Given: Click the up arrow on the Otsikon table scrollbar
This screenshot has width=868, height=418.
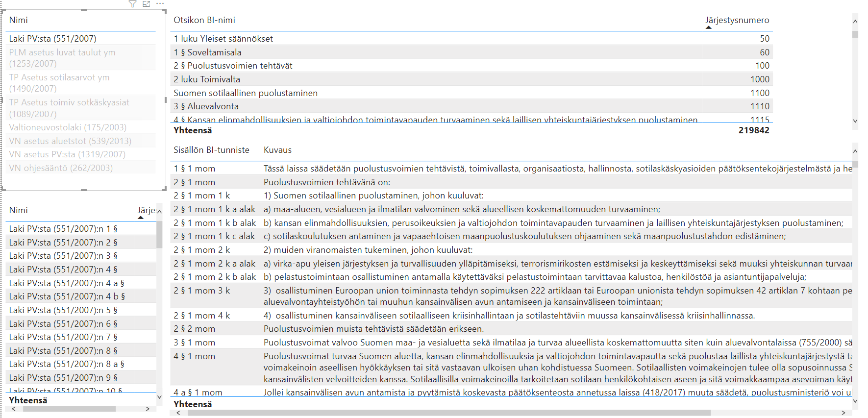Looking at the screenshot, I should pos(855,22).
